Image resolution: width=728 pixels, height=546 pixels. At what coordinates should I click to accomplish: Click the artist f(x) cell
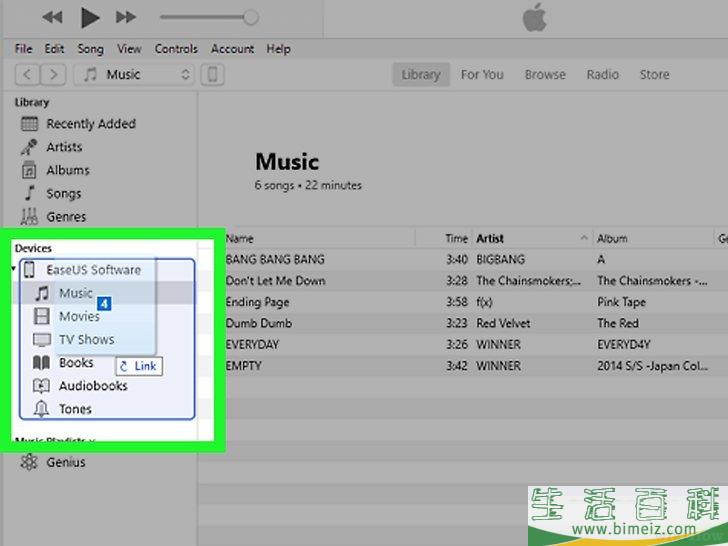tap(484, 302)
